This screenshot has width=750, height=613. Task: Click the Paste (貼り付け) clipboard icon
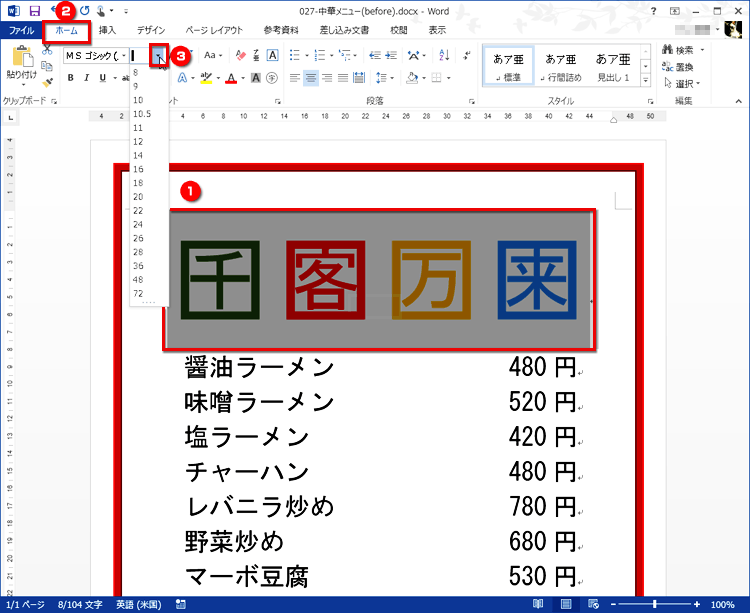(22, 57)
